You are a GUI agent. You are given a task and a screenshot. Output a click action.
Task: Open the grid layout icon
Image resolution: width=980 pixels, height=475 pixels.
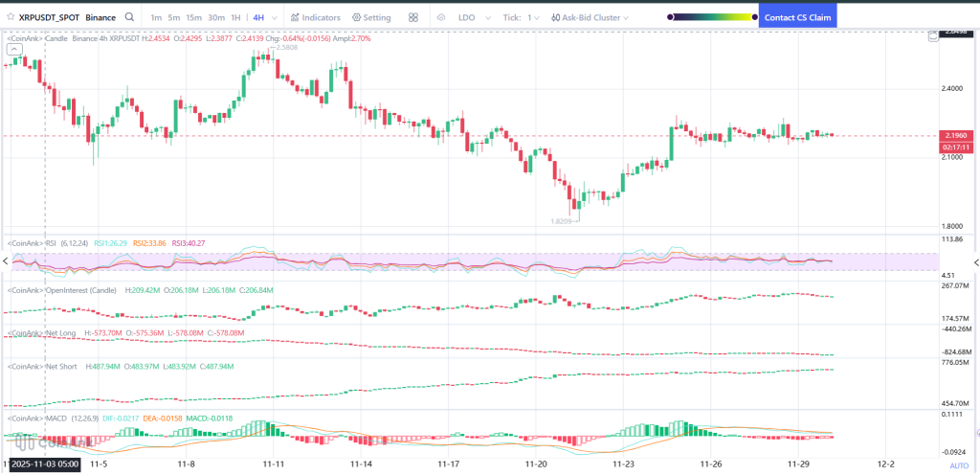[413, 17]
